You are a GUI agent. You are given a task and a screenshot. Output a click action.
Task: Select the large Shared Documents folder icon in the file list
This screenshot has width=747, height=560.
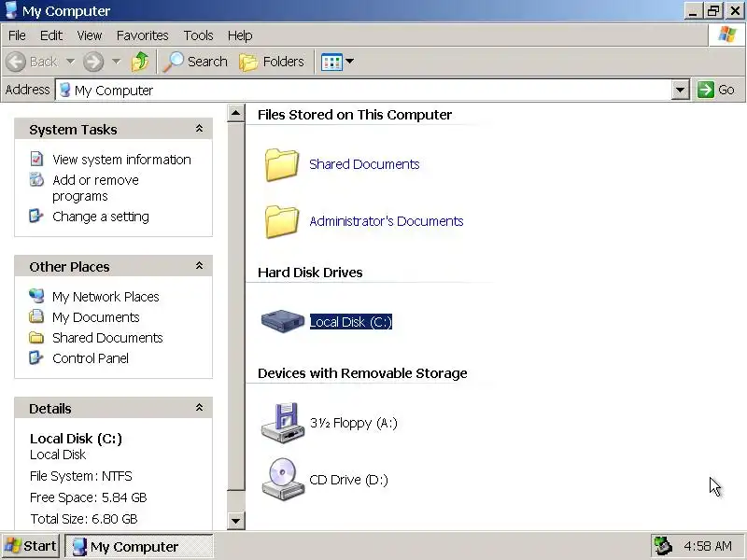coord(282,165)
